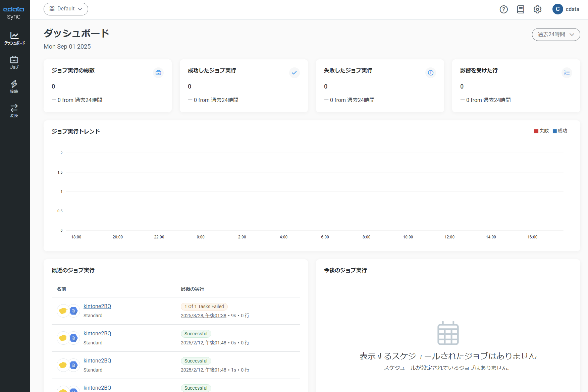Open the first kintone2BQ job link
The height and width of the screenshot is (392, 588).
point(97,306)
